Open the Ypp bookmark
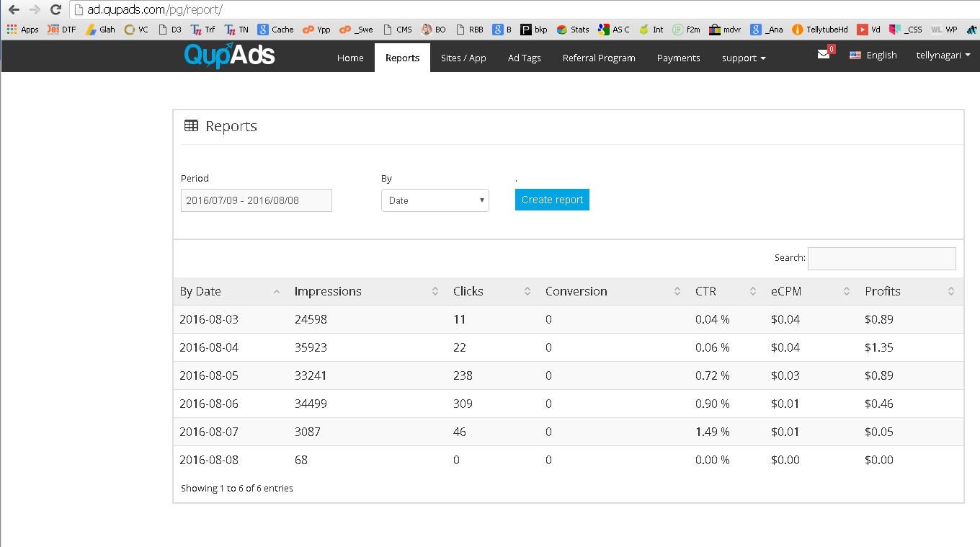 pos(316,30)
